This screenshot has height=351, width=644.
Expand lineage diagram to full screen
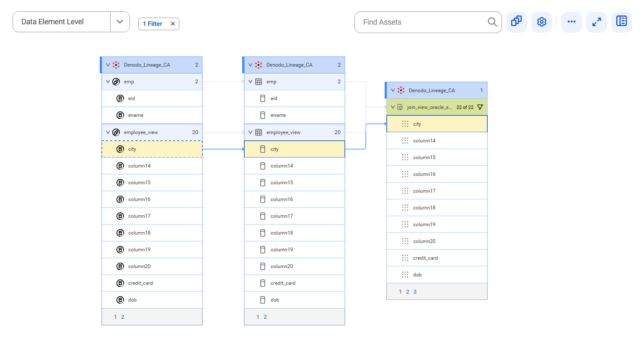(x=597, y=22)
